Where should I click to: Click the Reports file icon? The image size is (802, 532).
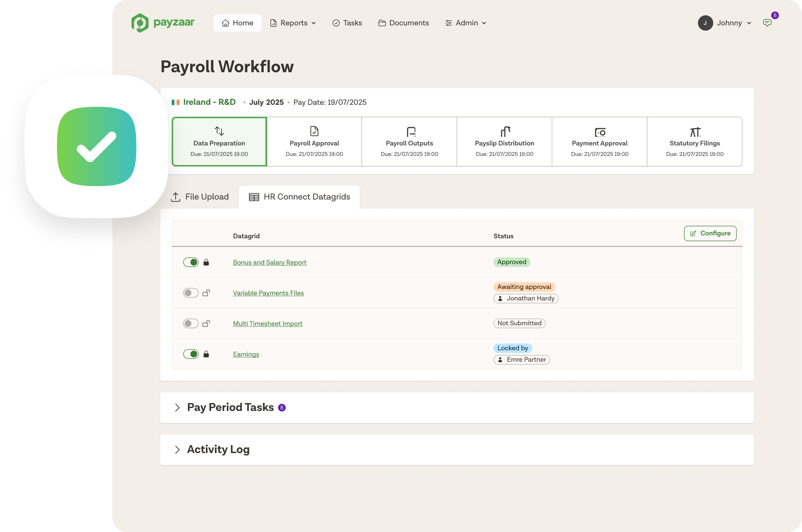pyautogui.click(x=273, y=23)
